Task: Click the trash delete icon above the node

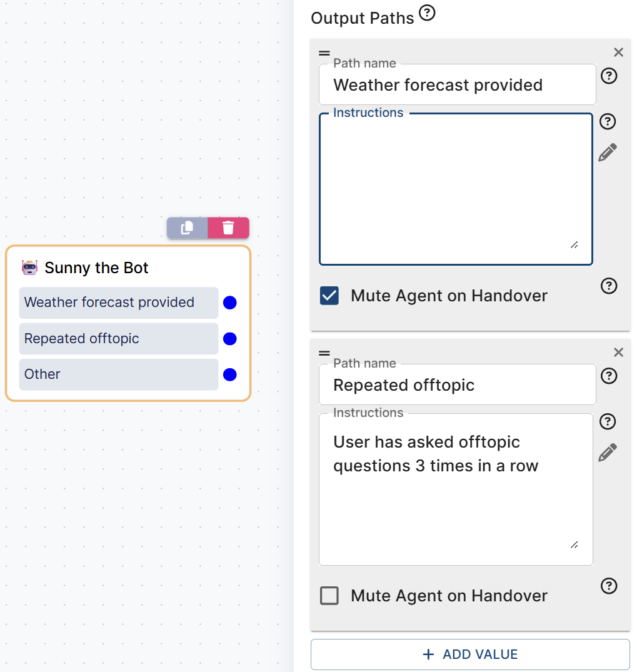Action: pos(228,228)
